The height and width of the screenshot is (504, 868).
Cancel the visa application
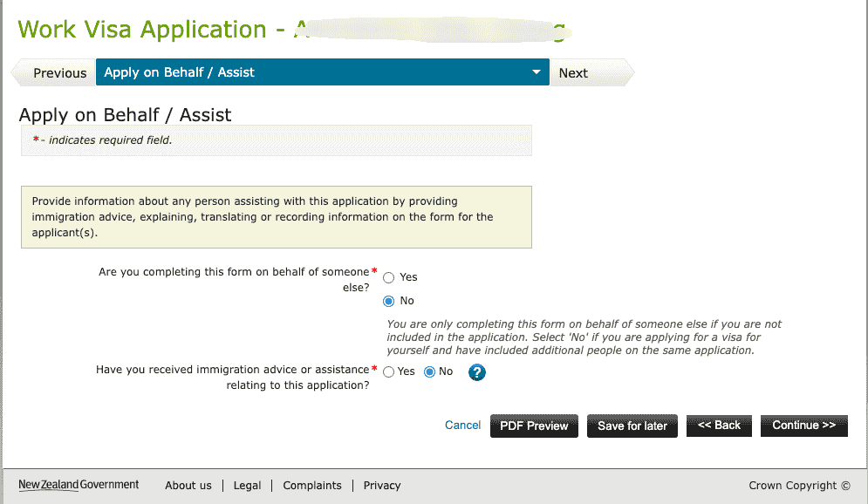(462, 425)
